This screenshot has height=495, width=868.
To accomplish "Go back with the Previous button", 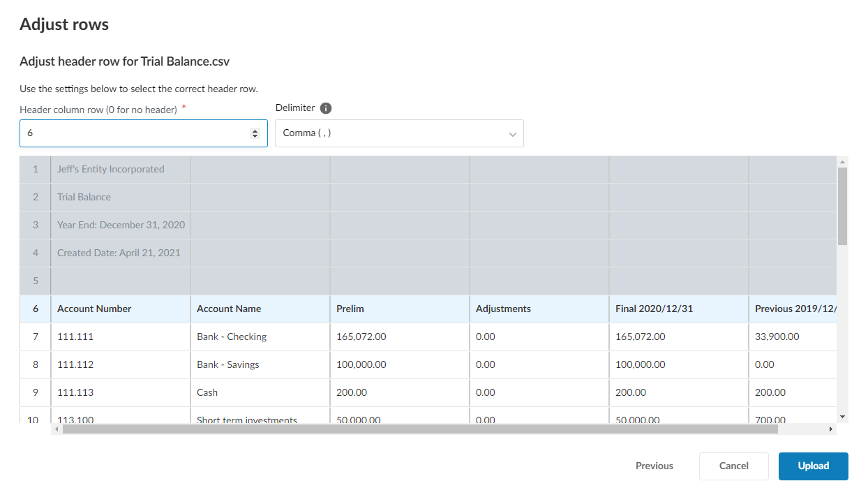I will (x=654, y=466).
